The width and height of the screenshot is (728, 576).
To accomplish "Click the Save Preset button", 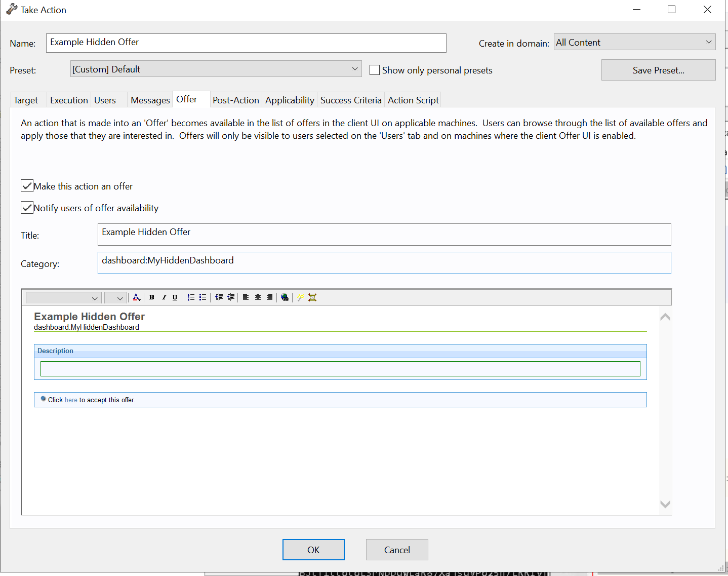I will tap(658, 70).
